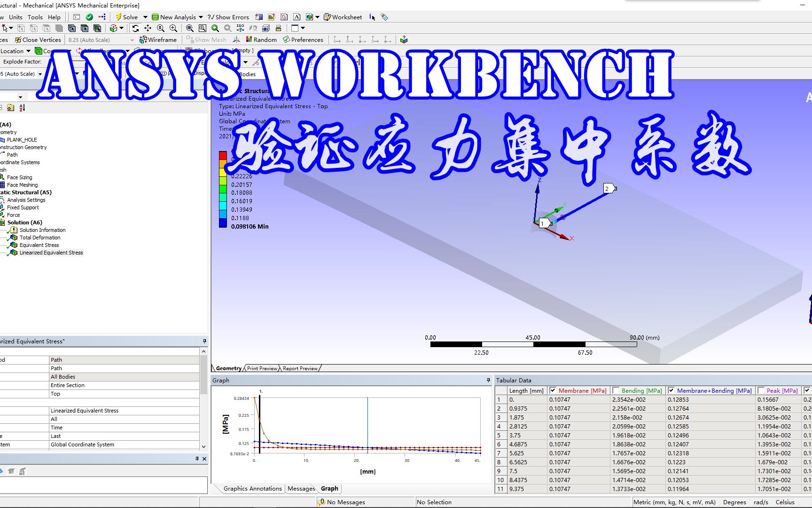
Task: Switch to the Print Preview tab
Action: pos(262,368)
